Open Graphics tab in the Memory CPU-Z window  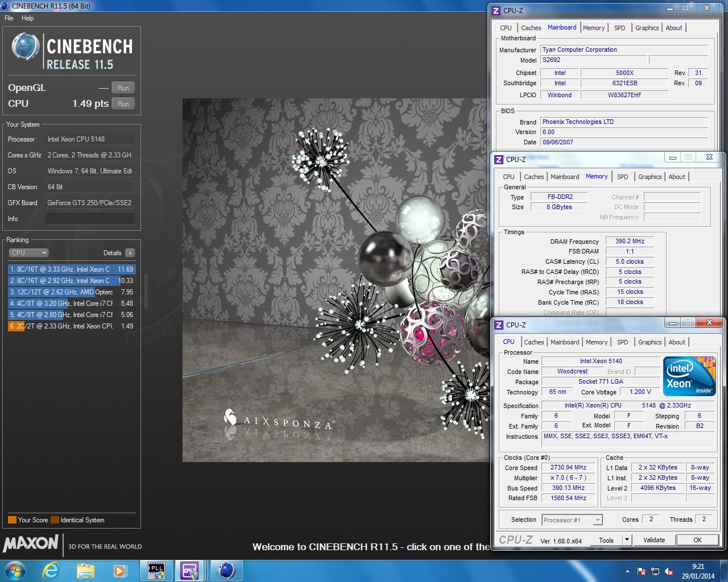click(650, 177)
